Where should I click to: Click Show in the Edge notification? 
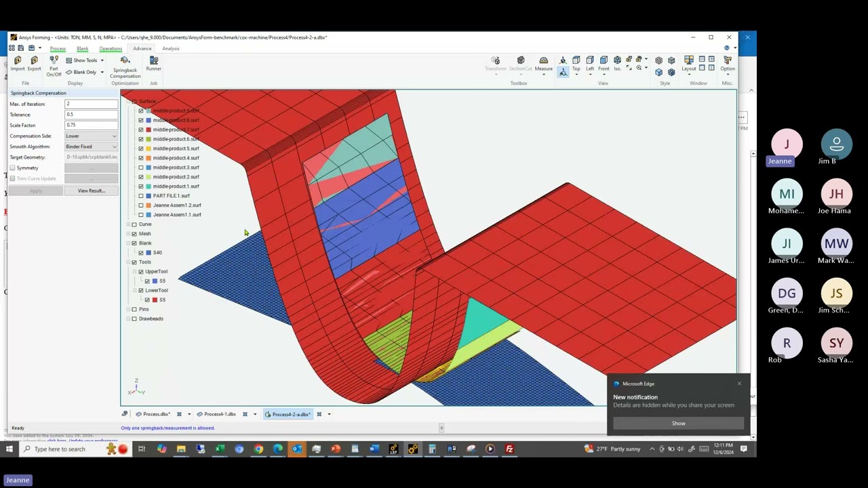coord(678,423)
